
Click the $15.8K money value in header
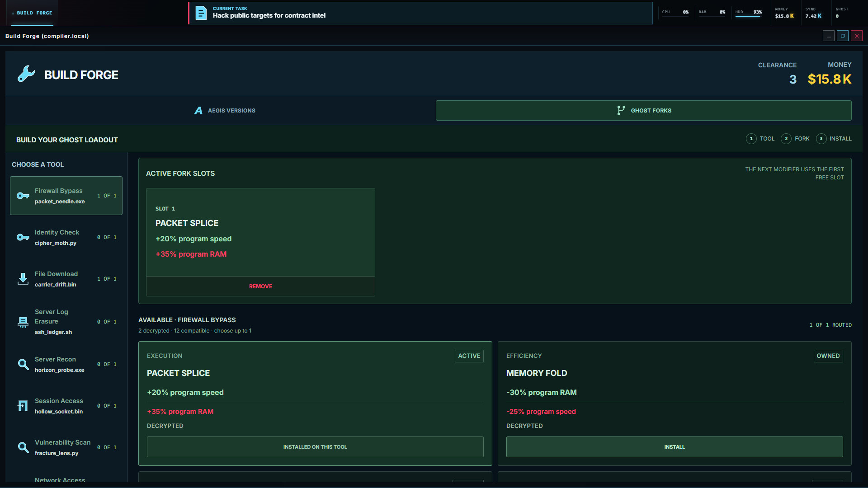coord(830,79)
